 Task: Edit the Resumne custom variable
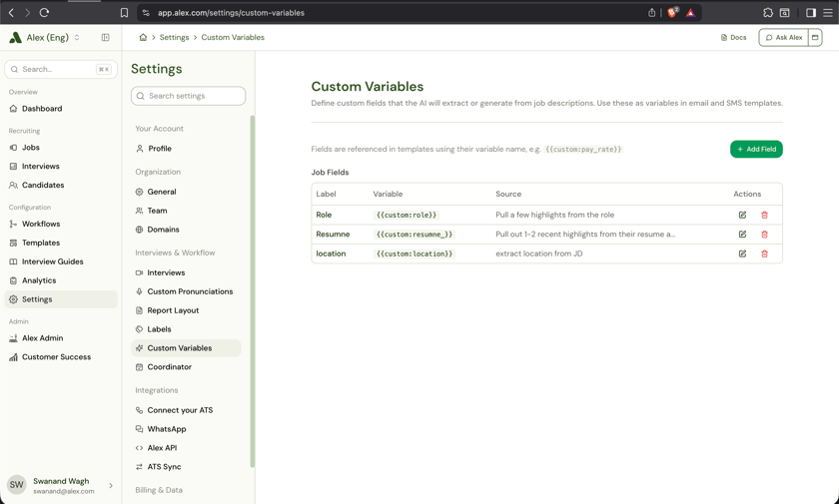point(742,235)
